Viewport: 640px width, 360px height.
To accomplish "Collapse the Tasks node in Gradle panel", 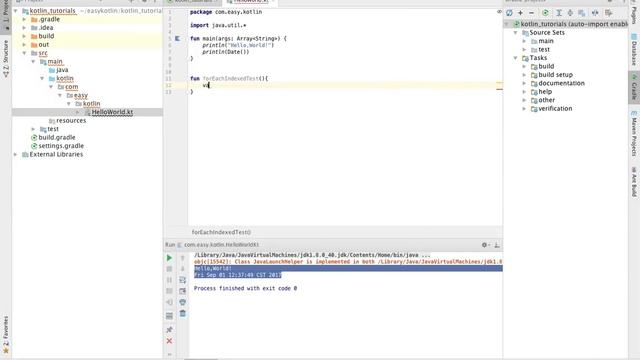I will [516, 58].
